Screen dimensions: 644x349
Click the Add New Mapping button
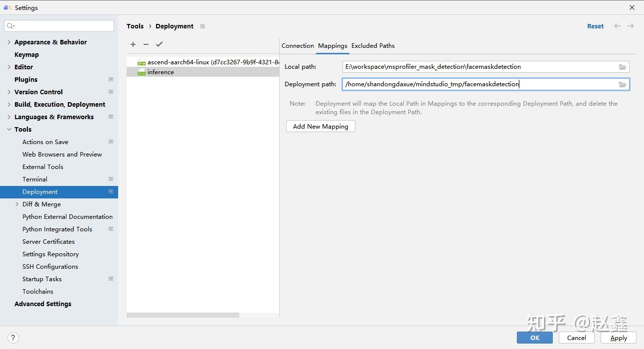coord(321,126)
